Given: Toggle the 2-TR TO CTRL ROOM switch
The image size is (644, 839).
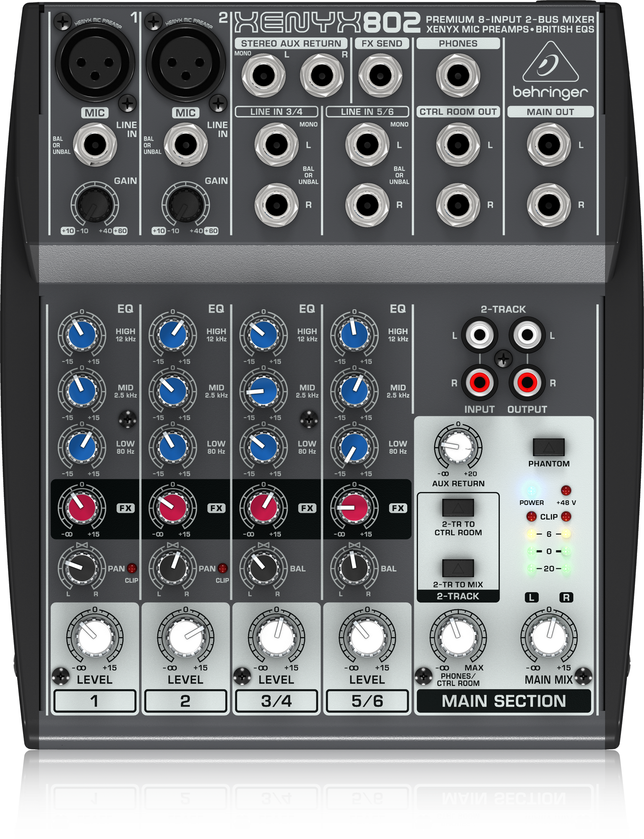Looking at the screenshot, I should tap(458, 508).
